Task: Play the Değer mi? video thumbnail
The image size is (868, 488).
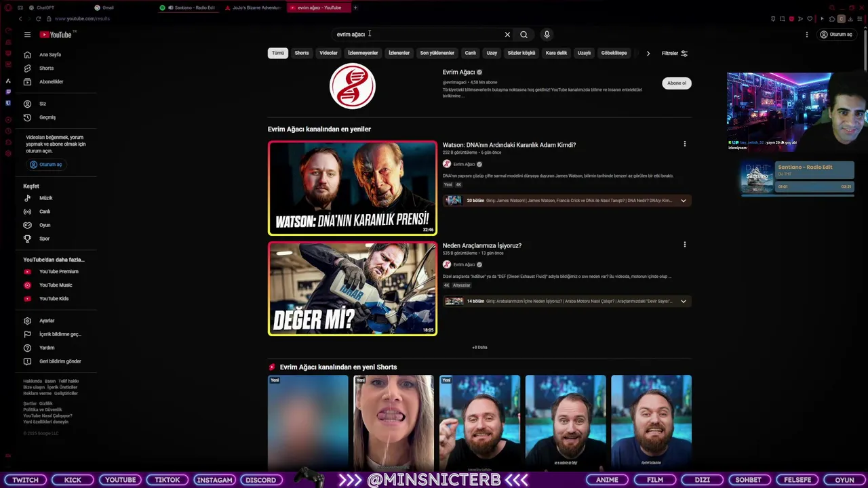Action: [353, 289]
